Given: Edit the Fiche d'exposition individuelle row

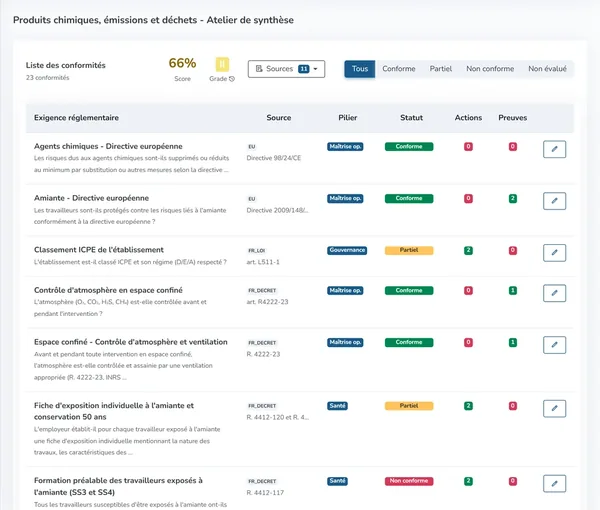Looking at the screenshot, I should tap(554, 408).
